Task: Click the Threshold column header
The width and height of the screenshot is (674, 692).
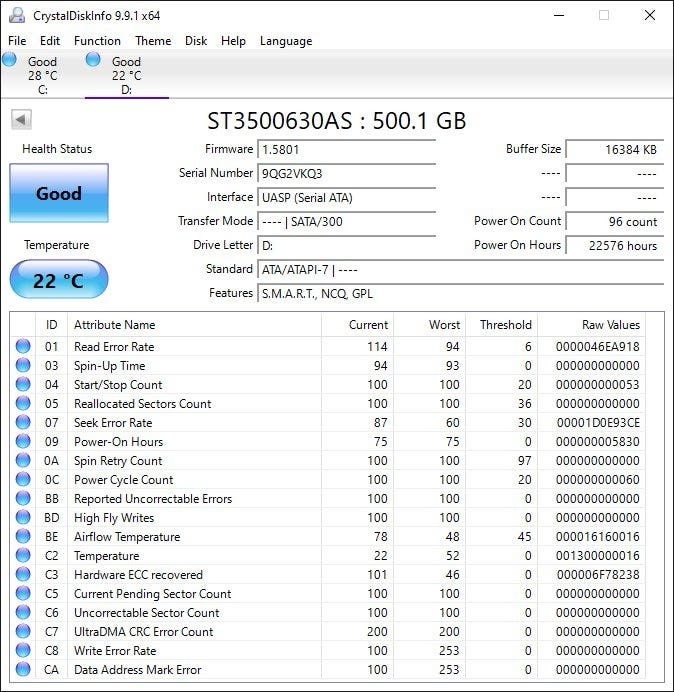Action: (502, 325)
